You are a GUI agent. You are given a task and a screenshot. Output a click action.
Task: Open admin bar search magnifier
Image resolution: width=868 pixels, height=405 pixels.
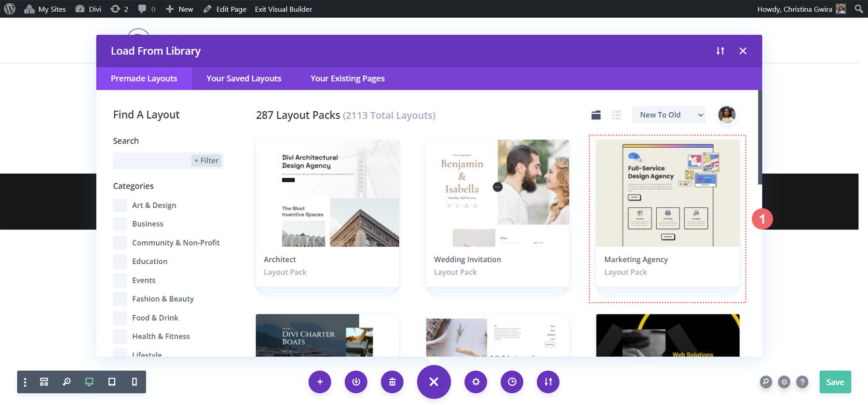[x=859, y=9]
